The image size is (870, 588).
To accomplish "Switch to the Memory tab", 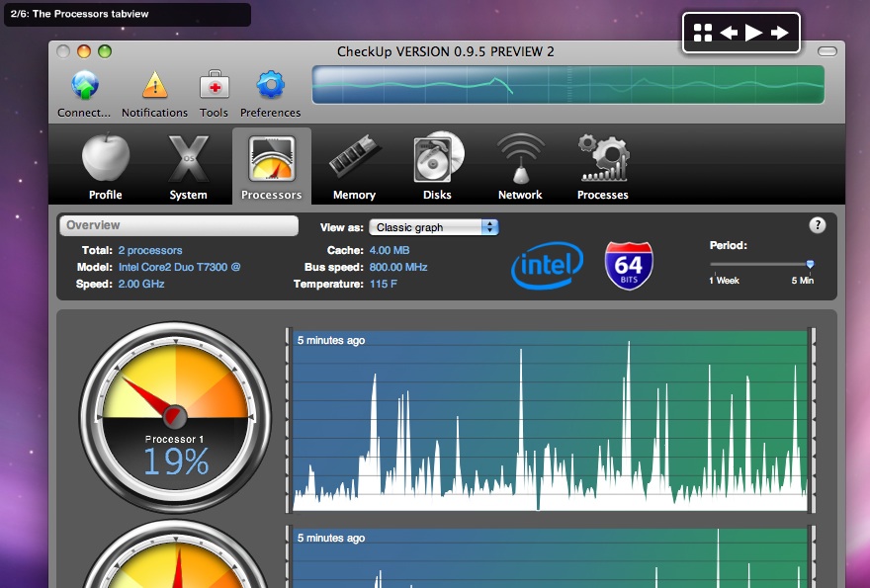I will [x=354, y=166].
